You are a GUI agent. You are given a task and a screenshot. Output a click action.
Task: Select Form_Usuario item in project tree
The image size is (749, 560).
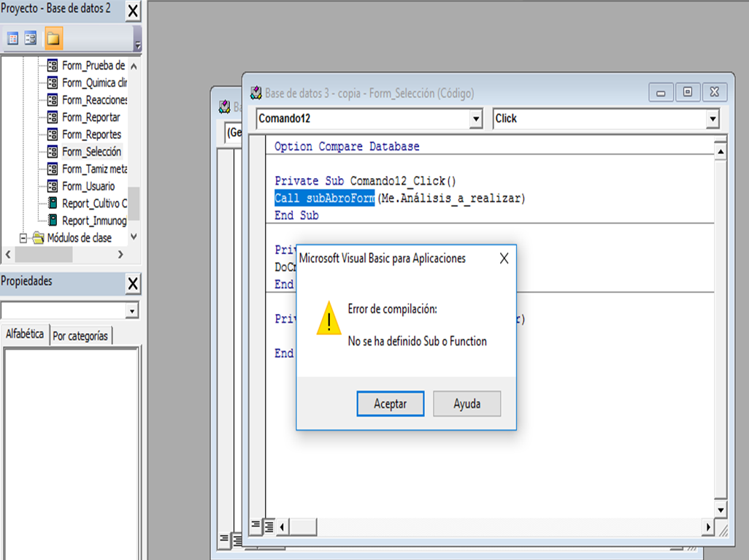tap(88, 186)
